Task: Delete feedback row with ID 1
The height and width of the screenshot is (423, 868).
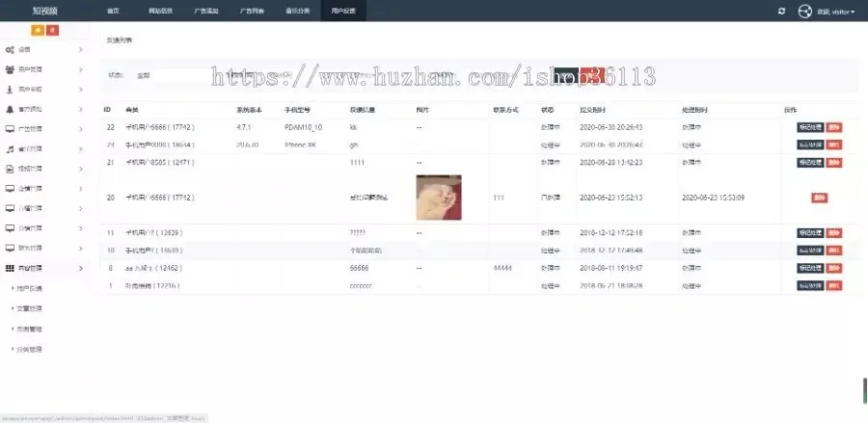Action: (834, 286)
